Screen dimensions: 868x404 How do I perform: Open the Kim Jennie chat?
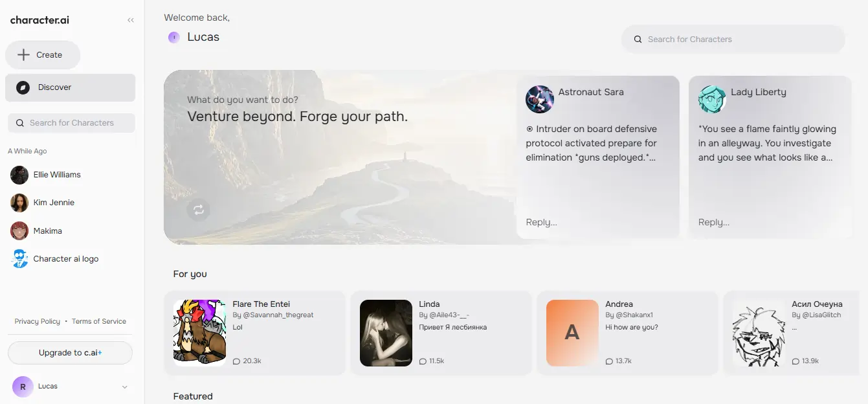click(54, 203)
